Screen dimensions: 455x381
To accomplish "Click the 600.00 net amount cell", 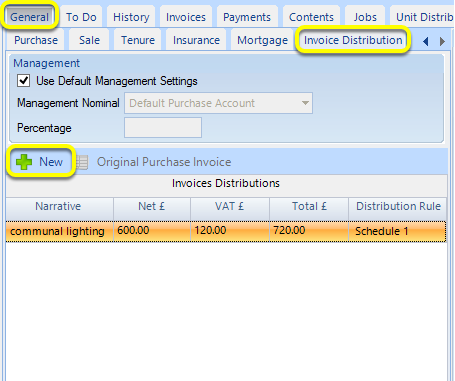I will click(x=152, y=231).
